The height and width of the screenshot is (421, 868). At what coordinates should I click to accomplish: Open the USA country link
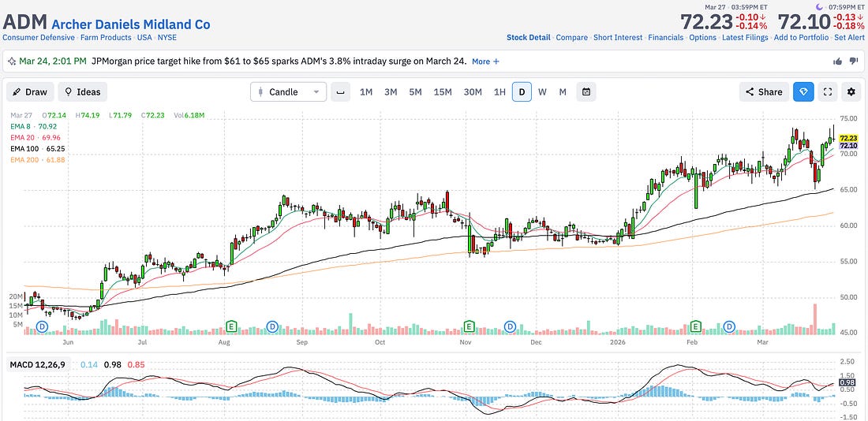point(144,38)
